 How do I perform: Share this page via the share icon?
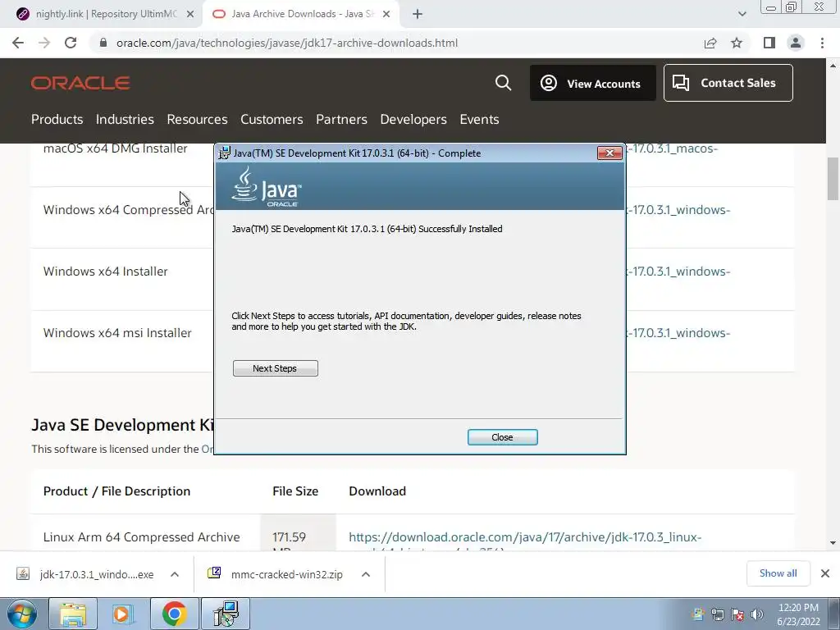pos(710,43)
